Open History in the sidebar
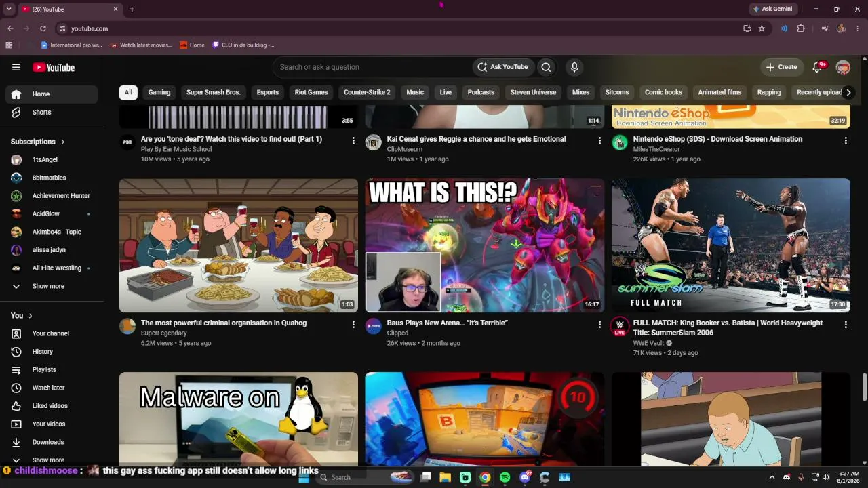Screen dimensions: 868x488 pyautogui.click(x=52, y=352)
